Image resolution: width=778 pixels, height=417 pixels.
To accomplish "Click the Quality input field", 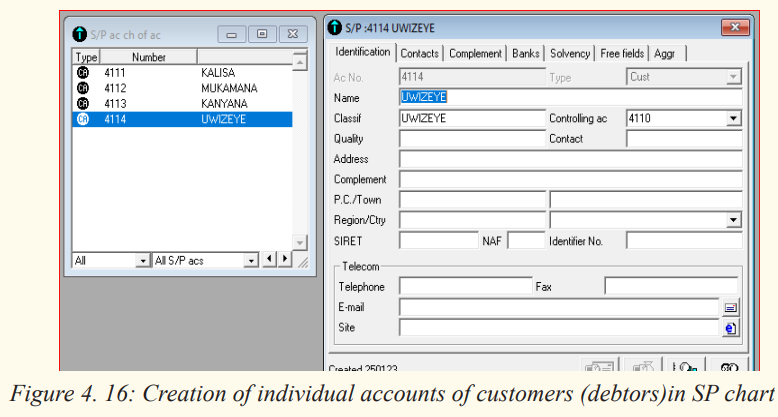I will click(472, 139).
